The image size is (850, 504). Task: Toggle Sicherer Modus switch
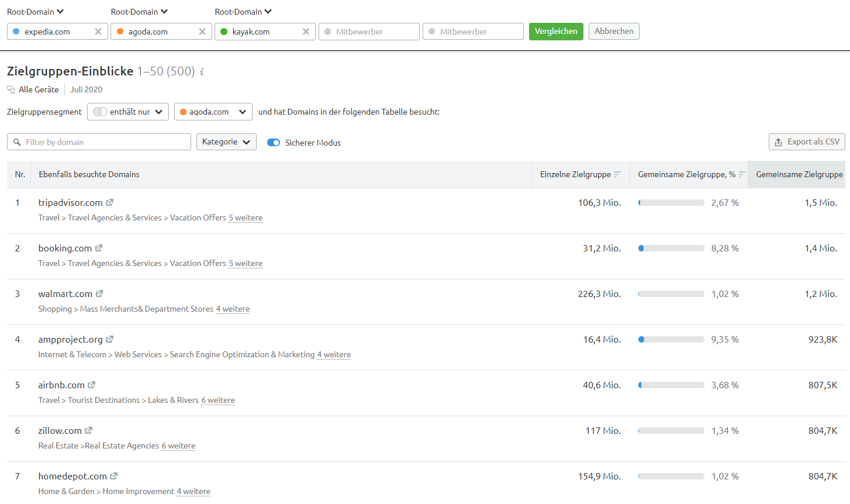[274, 143]
